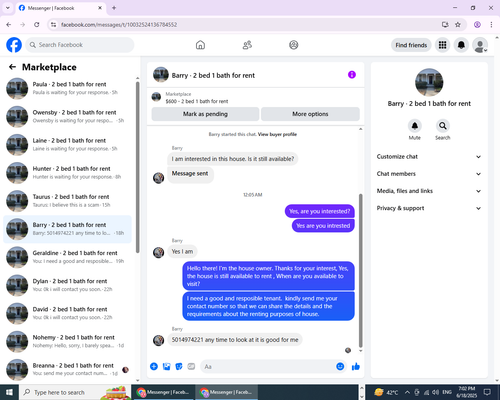Choose a sticker icon in composer
This screenshot has height=400, width=500.
[x=179, y=367]
